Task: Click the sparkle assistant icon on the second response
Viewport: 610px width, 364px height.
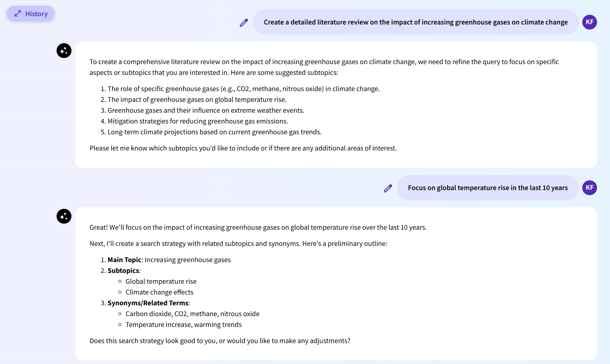Action: coord(64,216)
